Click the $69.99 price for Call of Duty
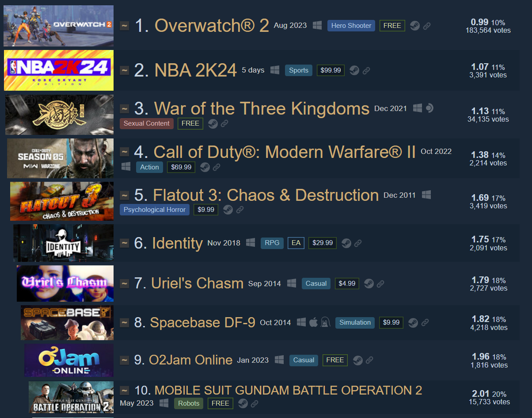This screenshot has height=418, width=532. coord(181,167)
